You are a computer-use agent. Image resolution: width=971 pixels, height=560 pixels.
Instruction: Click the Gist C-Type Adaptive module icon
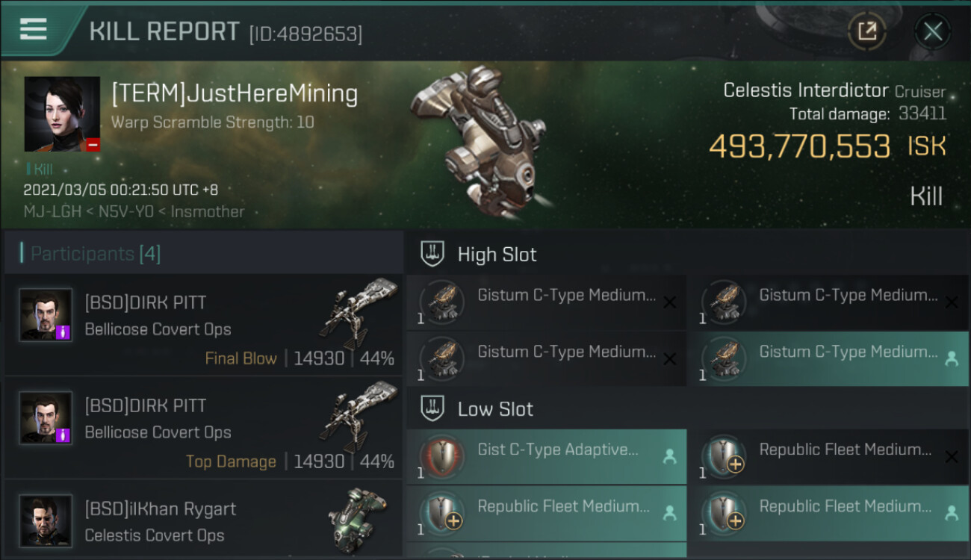tap(442, 457)
